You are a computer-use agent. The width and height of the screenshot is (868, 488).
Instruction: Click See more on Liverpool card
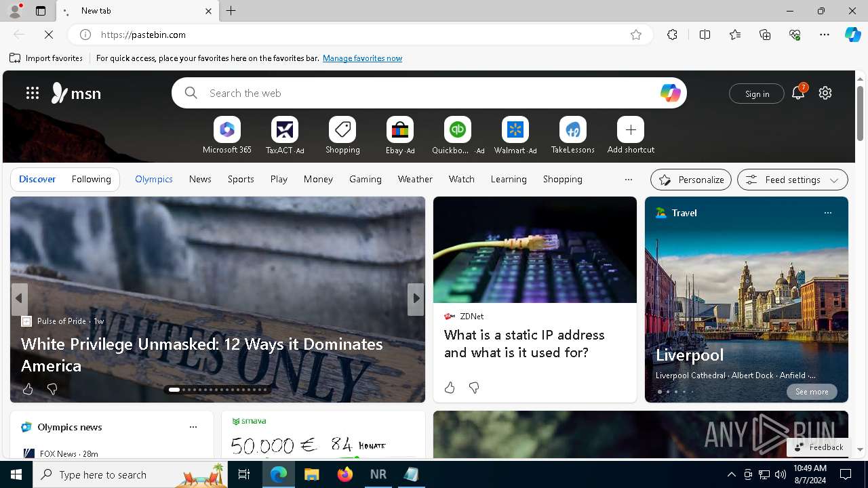coord(812,392)
